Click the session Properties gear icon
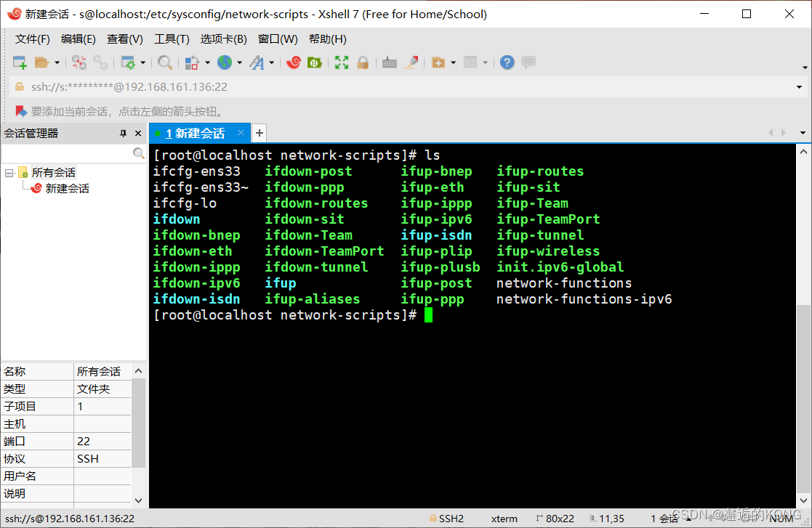Image resolution: width=812 pixels, height=528 pixels. click(x=127, y=62)
